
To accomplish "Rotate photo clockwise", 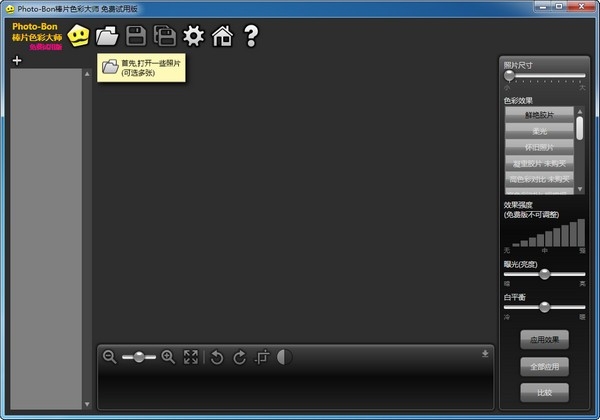I will point(240,357).
